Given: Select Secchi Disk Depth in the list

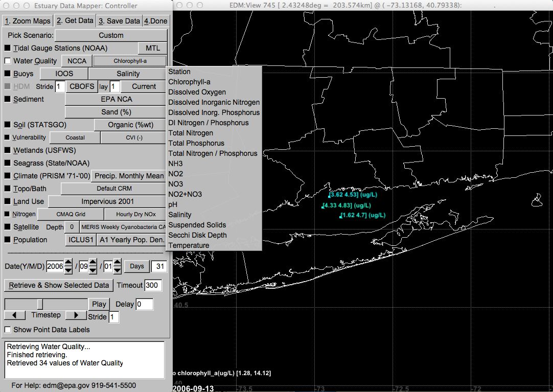Looking at the screenshot, I should click(x=197, y=235).
